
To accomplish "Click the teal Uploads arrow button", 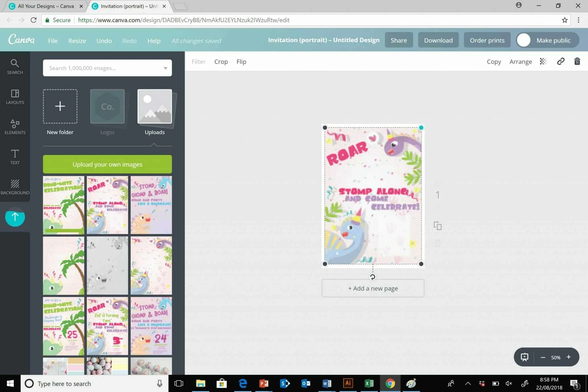I will tap(15, 217).
